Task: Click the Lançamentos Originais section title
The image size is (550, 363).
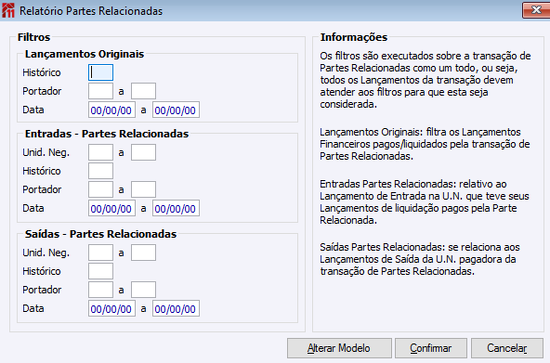Action: pos(84,54)
